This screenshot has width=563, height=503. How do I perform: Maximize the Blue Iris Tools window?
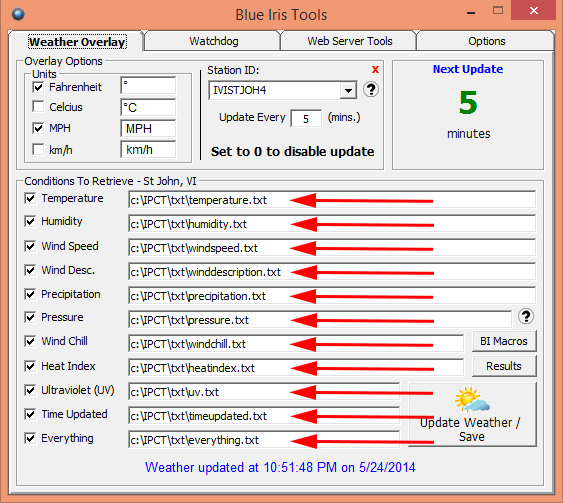498,11
